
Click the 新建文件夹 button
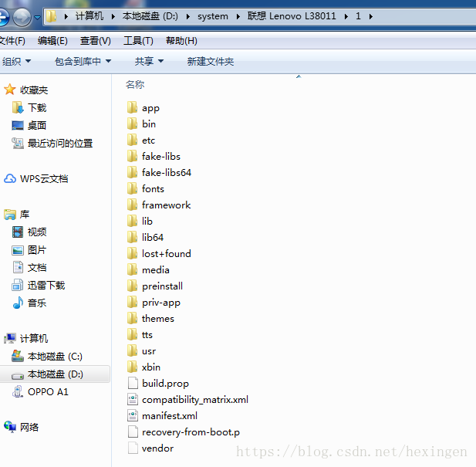coord(211,61)
